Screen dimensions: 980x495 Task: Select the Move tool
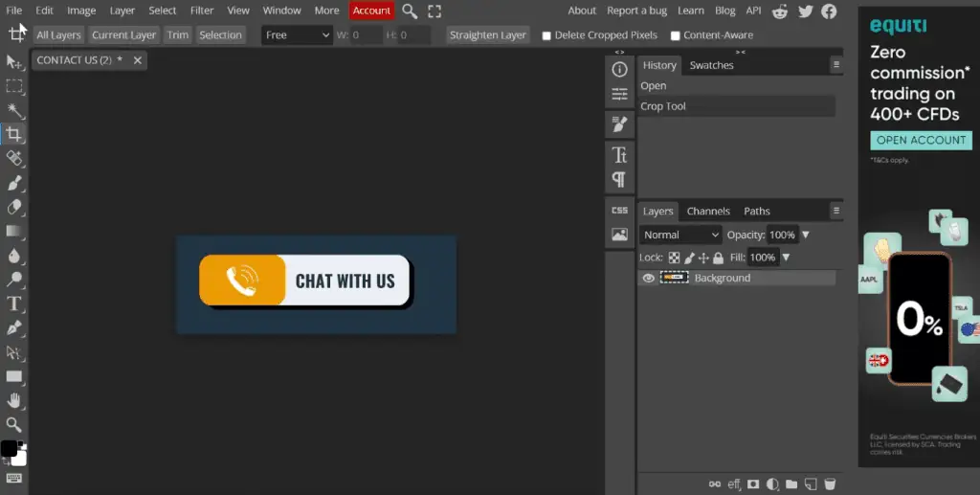pyautogui.click(x=13, y=62)
